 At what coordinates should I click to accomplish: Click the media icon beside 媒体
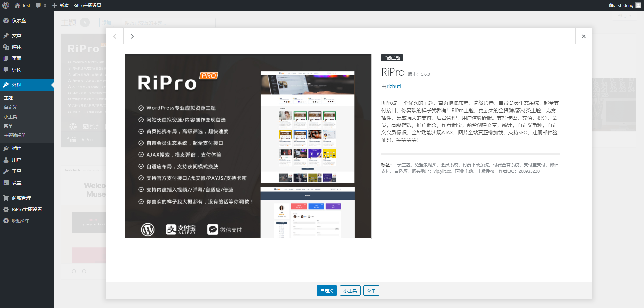pyautogui.click(x=6, y=47)
